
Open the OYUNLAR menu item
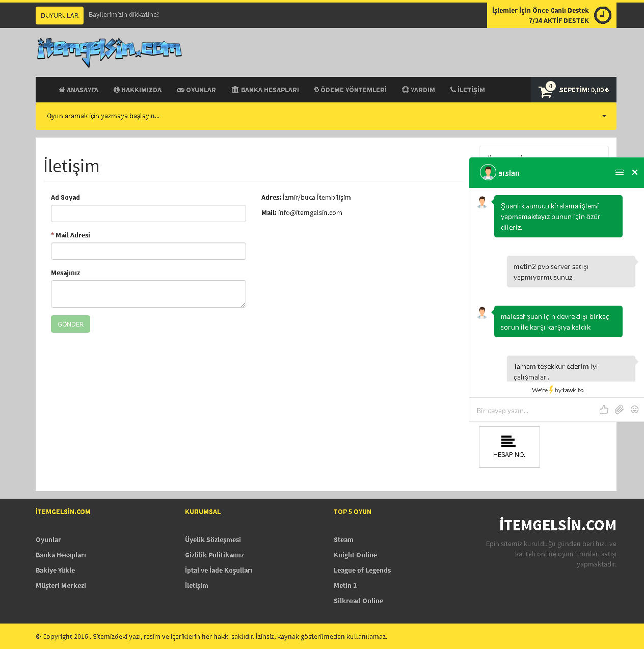tap(196, 90)
